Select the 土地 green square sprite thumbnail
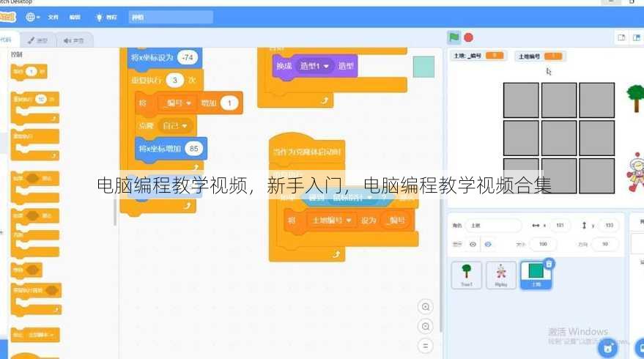The image size is (644, 359). [536, 275]
